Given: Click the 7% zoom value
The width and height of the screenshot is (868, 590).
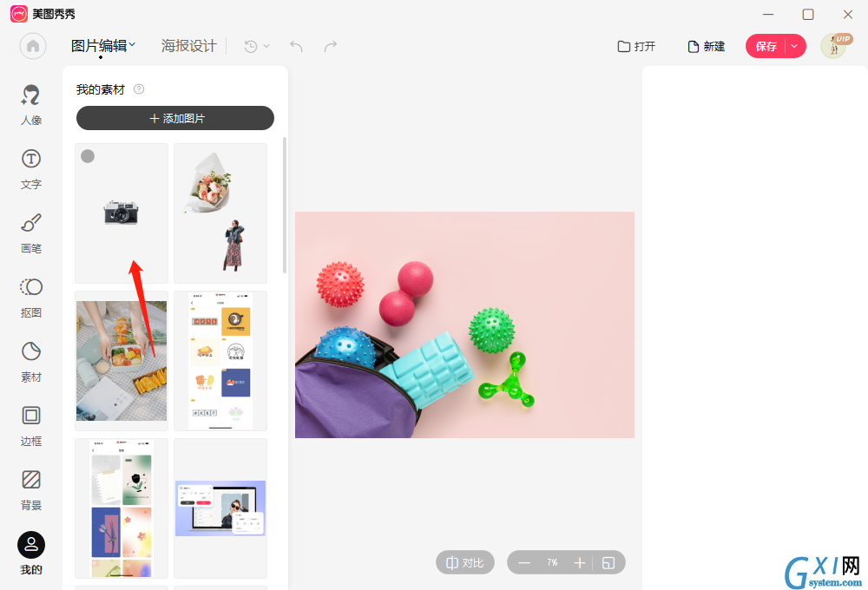Looking at the screenshot, I should click(x=552, y=563).
